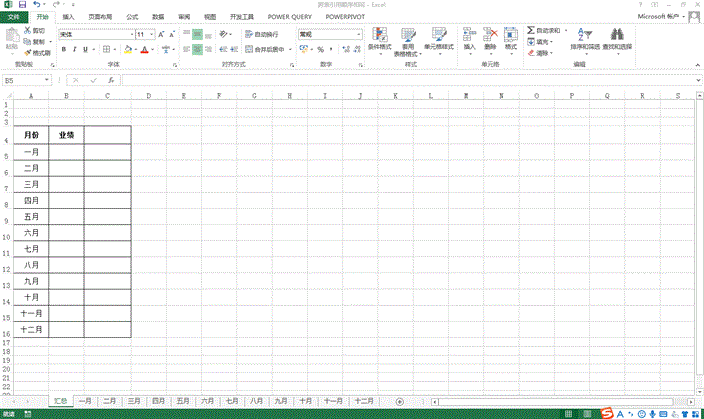The image size is (704, 419).
Task: Add a new sheet with plus button
Action: [x=399, y=400]
